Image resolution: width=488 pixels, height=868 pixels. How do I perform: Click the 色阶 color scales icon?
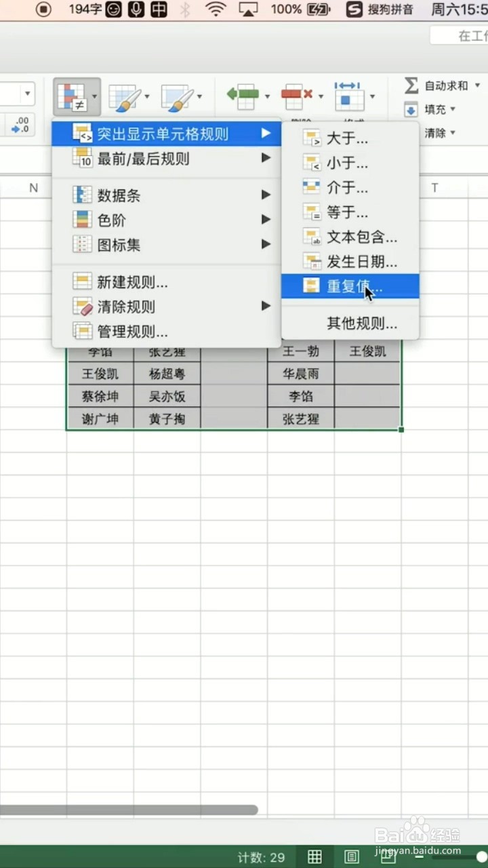[82, 220]
